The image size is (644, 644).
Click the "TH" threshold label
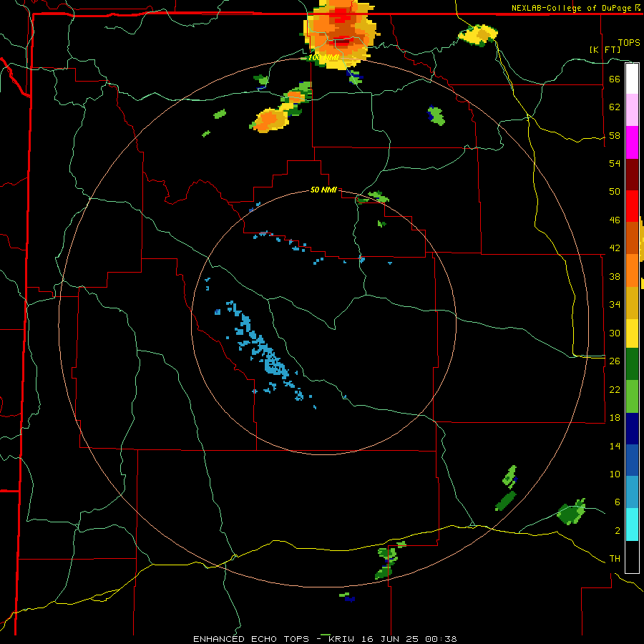(x=615, y=559)
